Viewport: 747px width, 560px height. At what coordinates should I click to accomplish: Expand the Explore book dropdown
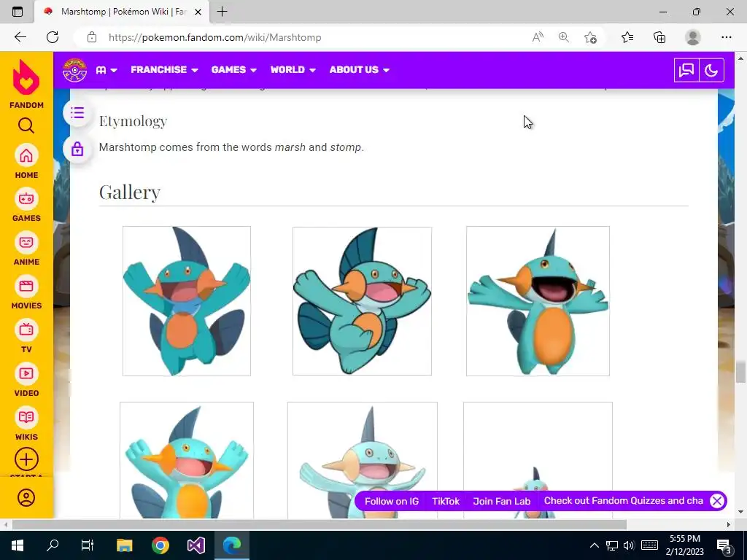(x=107, y=70)
